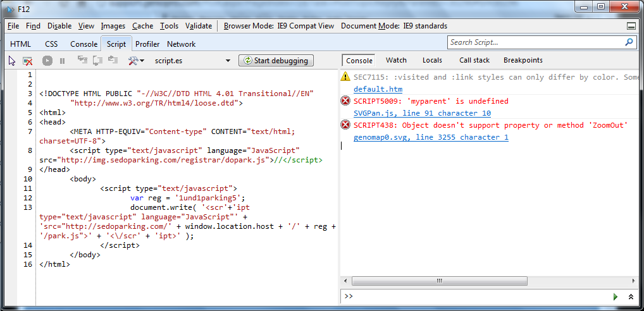Open the Find menu
The image size is (644, 311).
[x=34, y=26]
